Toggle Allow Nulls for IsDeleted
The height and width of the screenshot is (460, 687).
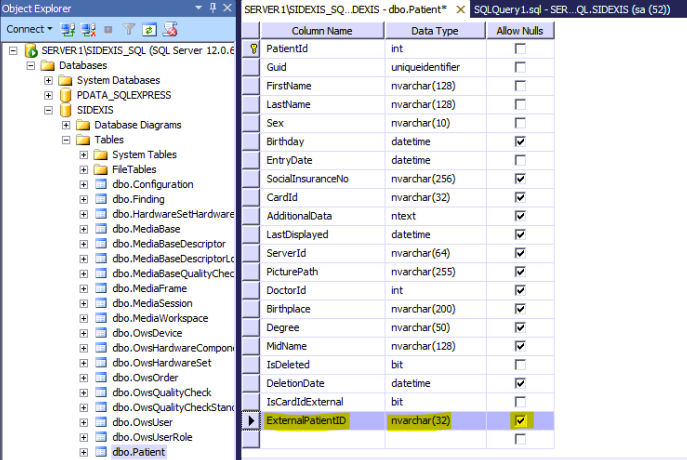pyautogui.click(x=520, y=365)
